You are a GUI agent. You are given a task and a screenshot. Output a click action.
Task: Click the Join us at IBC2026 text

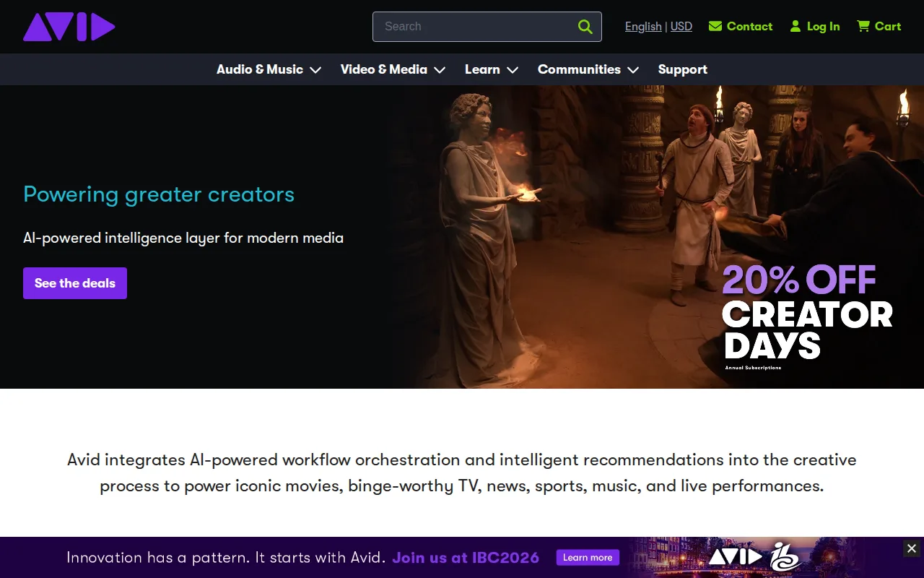point(466,557)
